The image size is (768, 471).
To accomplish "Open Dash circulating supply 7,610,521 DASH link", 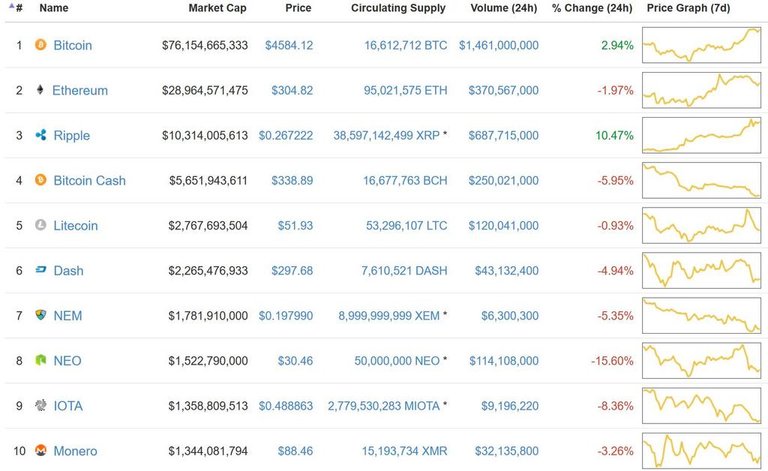I will click(x=404, y=271).
